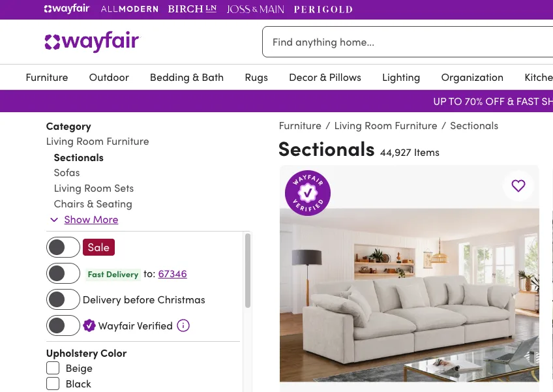Viewport: 553px width, 392px height.
Task: Toggle the Wayfair Verified filter switch
Action: [63, 325]
